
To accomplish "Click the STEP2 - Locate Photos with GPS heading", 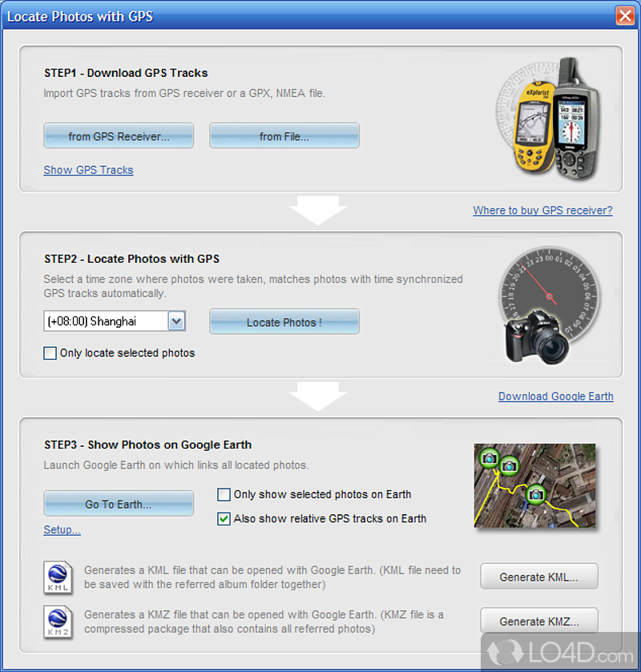I will tap(131, 259).
